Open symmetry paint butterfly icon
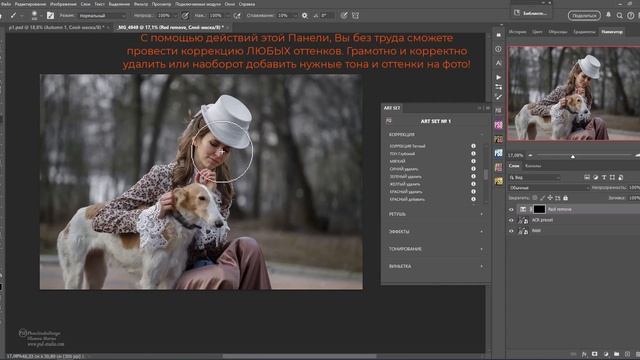The image size is (640, 360). 356,16
